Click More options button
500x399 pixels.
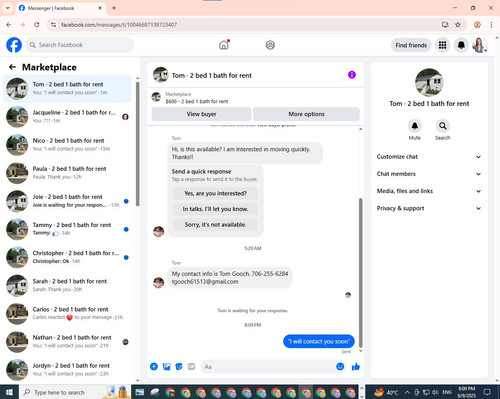coord(306,114)
